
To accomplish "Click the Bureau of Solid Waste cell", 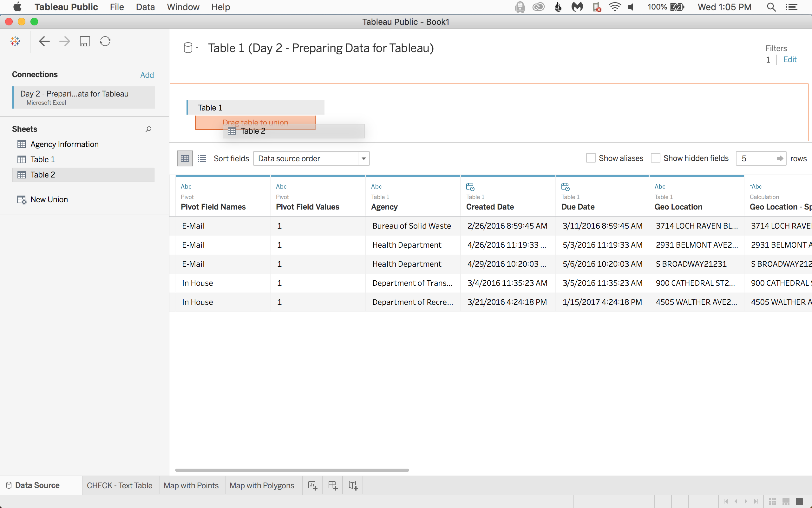I will [413, 226].
